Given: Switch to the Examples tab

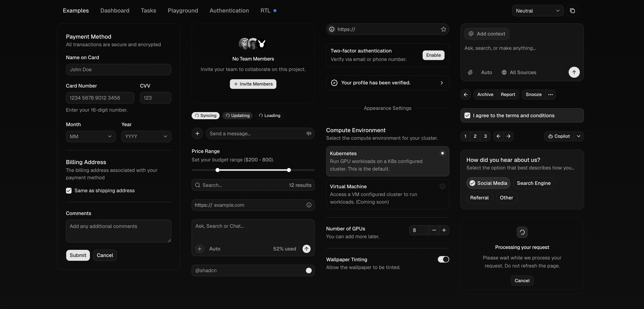Looking at the screenshot, I should (76, 10).
